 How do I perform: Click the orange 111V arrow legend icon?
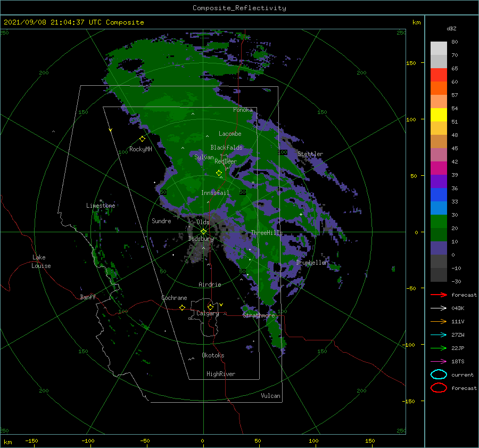coord(439,321)
